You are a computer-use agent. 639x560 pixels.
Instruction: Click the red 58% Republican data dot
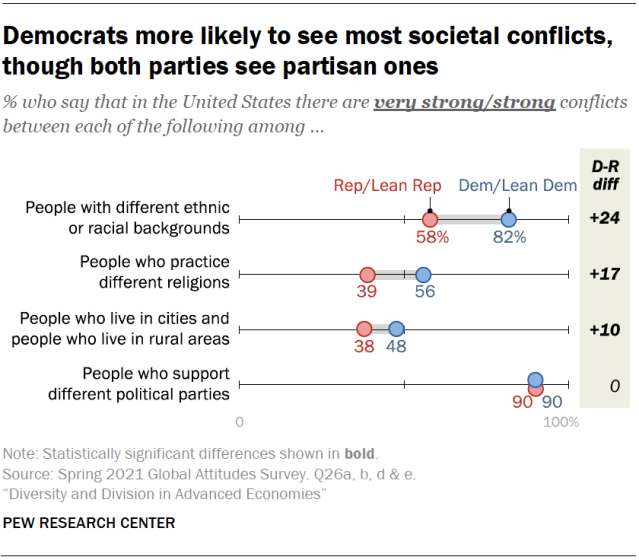430,219
